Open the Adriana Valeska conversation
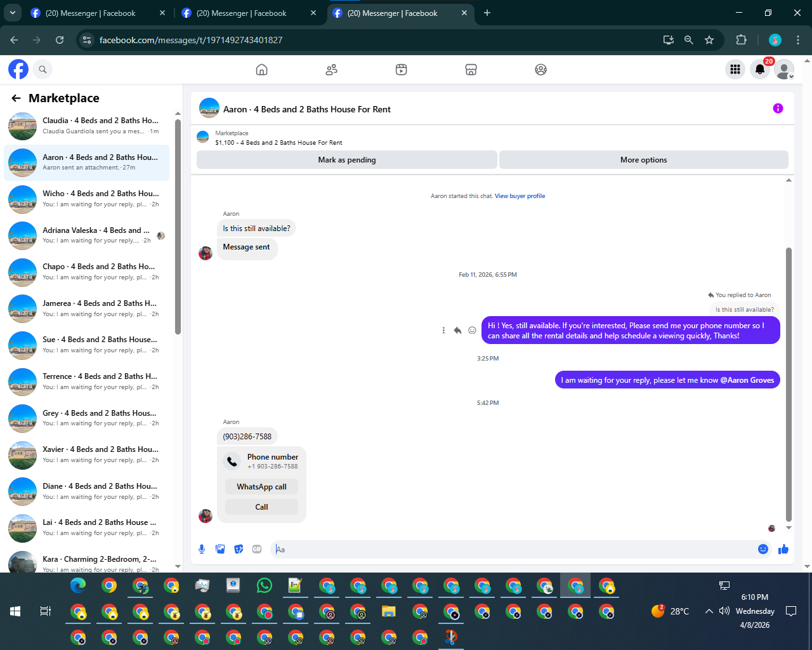The width and height of the screenshot is (812, 650). 87,235
